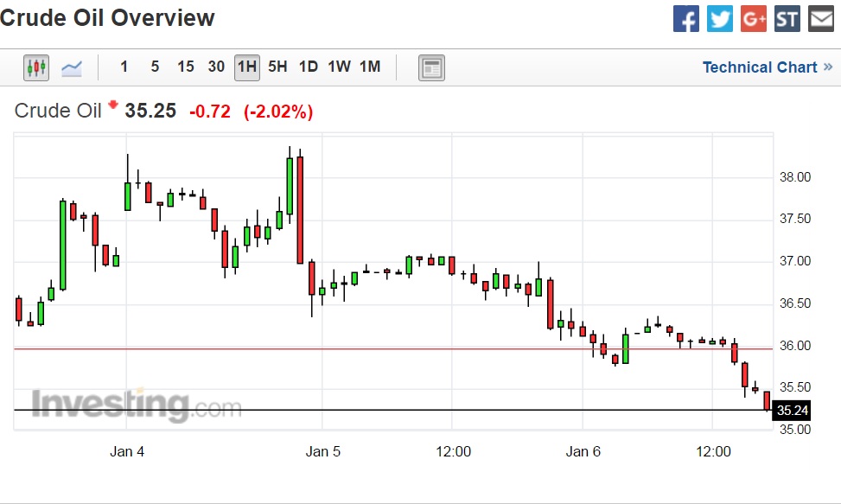Select the 1D daily interval
The image size is (841, 504).
click(309, 67)
